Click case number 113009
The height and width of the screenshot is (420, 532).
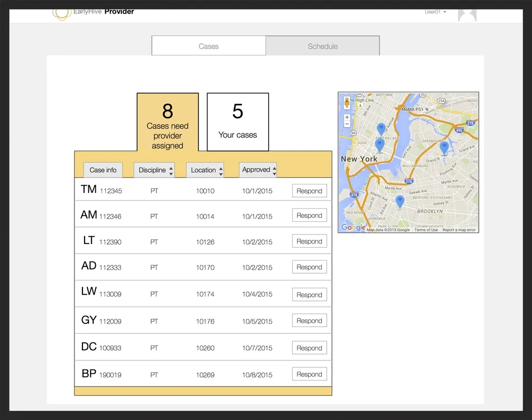click(x=110, y=294)
